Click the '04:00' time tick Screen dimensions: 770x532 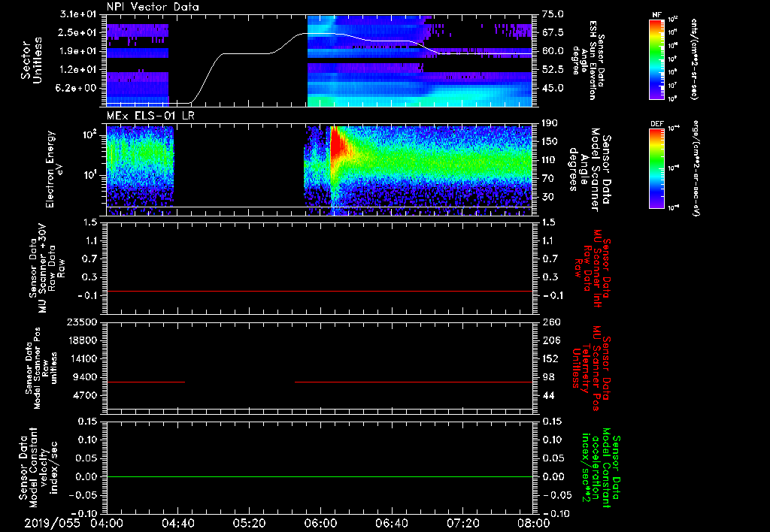pyautogui.click(x=107, y=523)
